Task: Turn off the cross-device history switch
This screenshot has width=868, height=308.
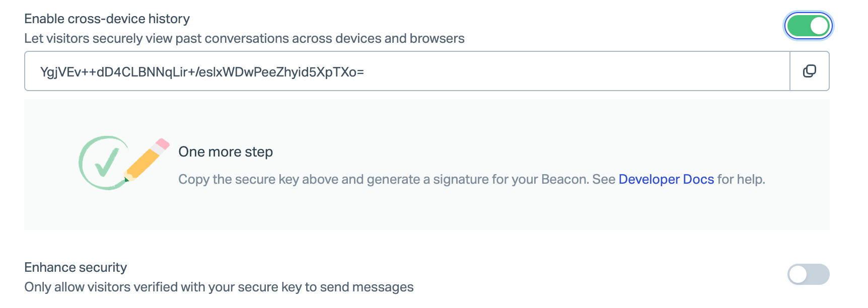Action: click(808, 26)
